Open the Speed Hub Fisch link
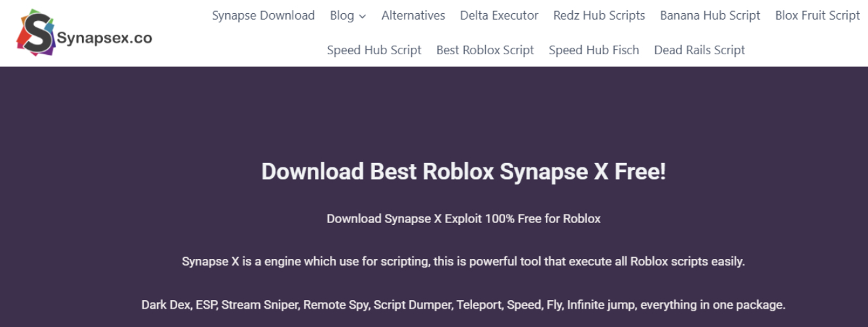Screen dimensions: 868x327 [x=594, y=50]
